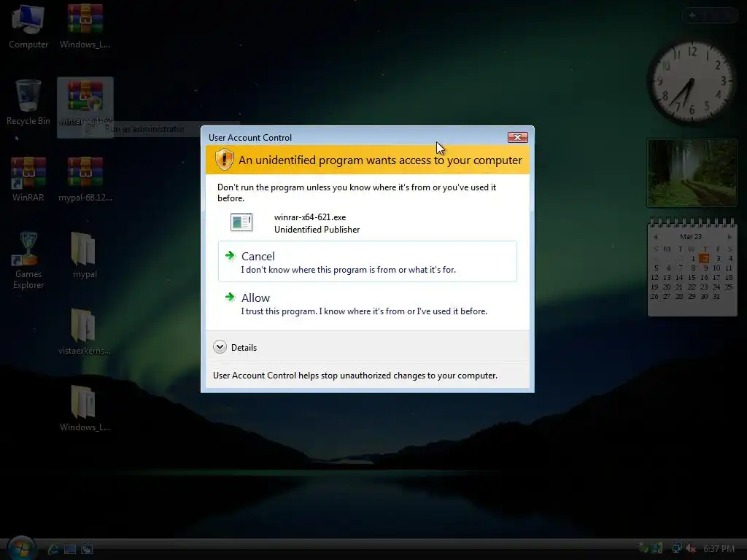Select the Windows_L... folder below vistaexkerns
This screenshot has height=560, width=747.
85,408
